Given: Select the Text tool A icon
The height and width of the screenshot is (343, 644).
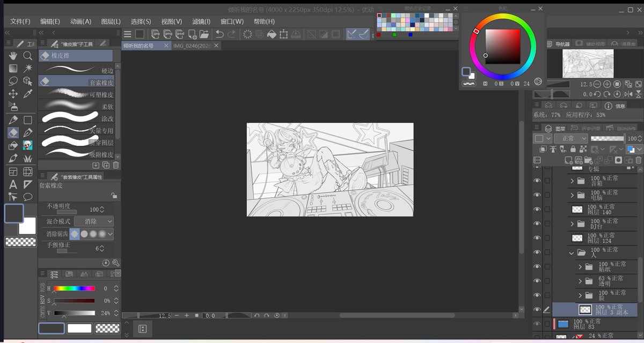Looking at the screenshot, I should click(x=13, y=184).
